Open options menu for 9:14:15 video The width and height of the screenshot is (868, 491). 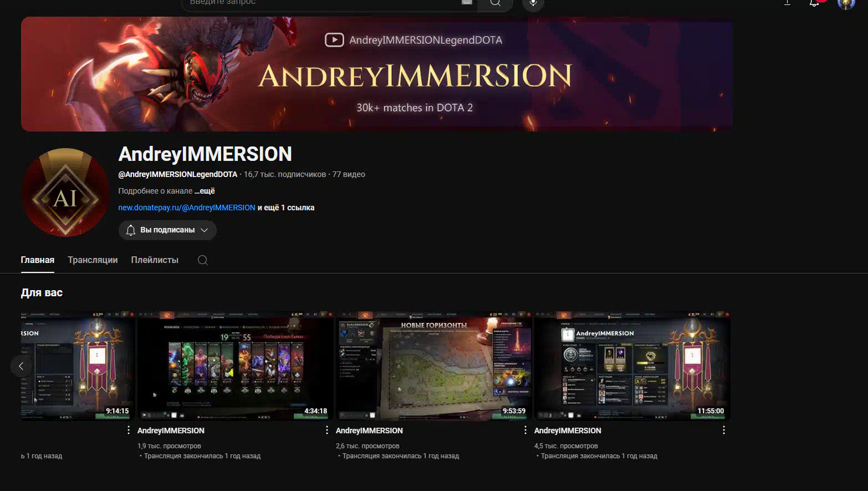(x=129, y=430)
